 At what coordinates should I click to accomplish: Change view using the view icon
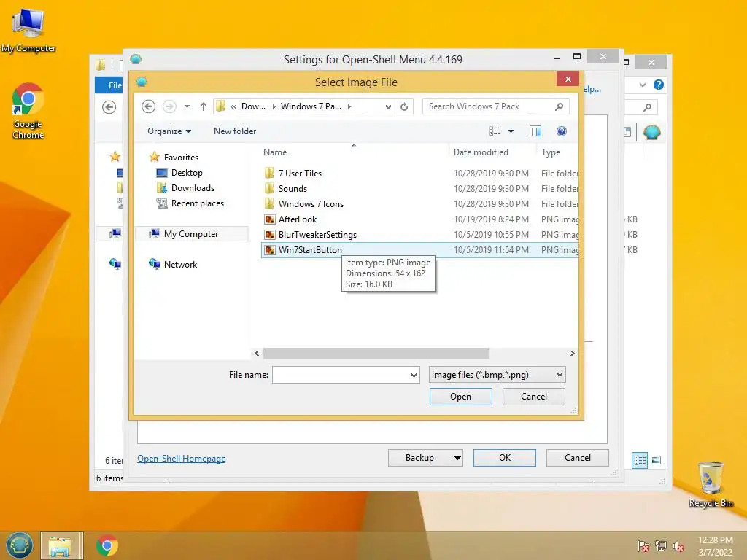coord(495,131)
